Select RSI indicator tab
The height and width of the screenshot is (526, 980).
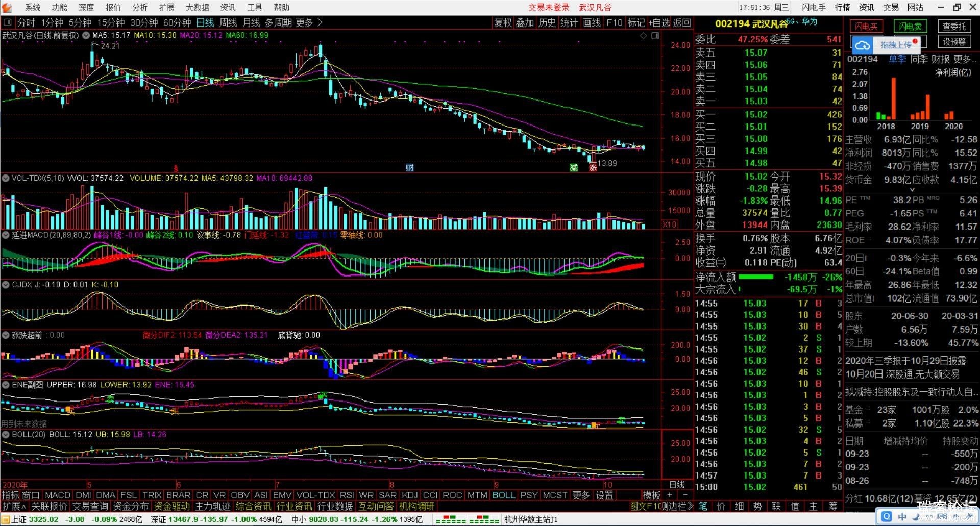pos(347,495)
